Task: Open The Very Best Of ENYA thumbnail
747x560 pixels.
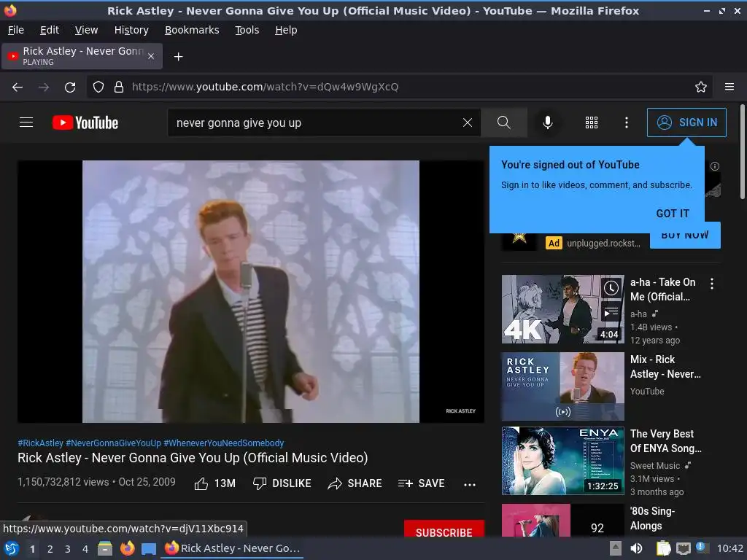Action: coord(562,461)
